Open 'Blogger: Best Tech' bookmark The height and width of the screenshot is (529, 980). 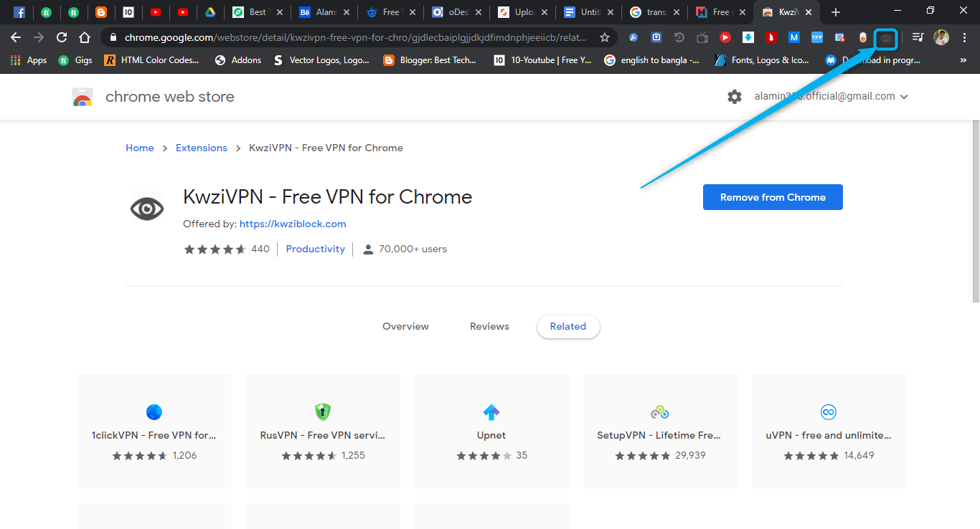click(x=430, y=60)
